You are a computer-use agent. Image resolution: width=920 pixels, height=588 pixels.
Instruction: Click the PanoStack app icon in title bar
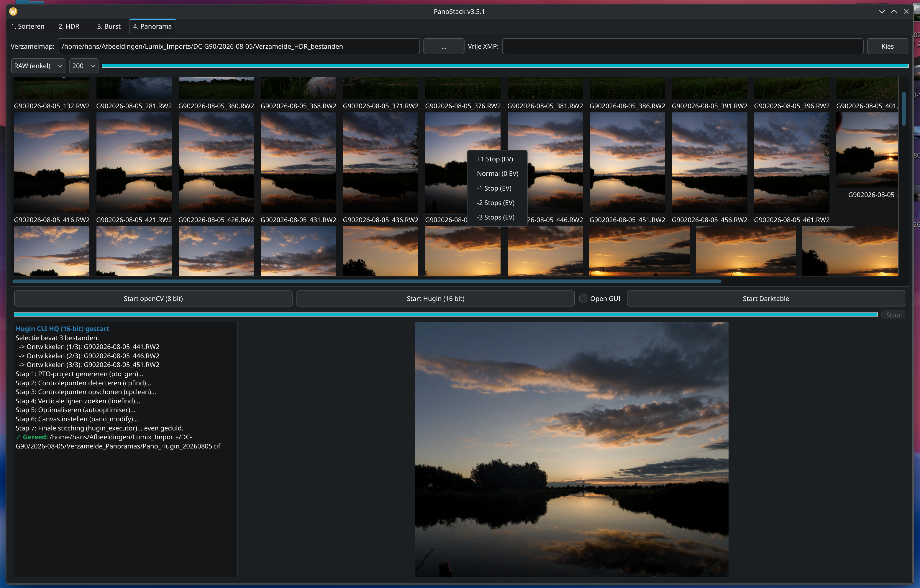[x=13, y=12]
